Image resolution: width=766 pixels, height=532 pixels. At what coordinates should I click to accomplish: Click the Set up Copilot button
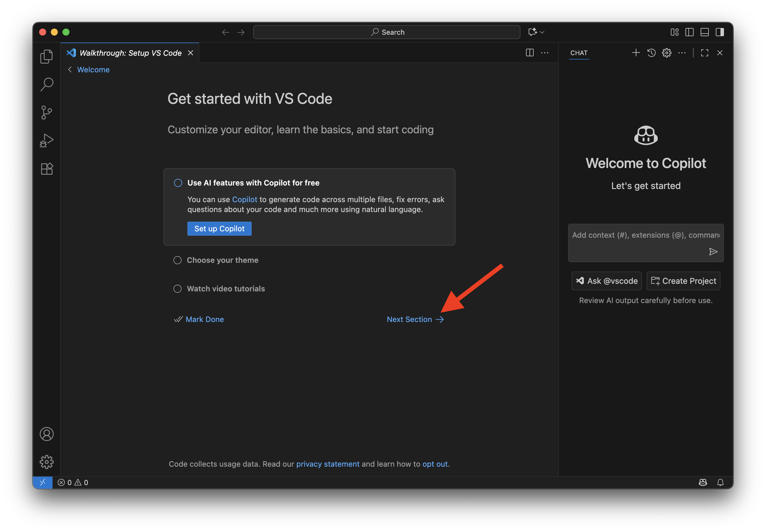pos(219,228)
